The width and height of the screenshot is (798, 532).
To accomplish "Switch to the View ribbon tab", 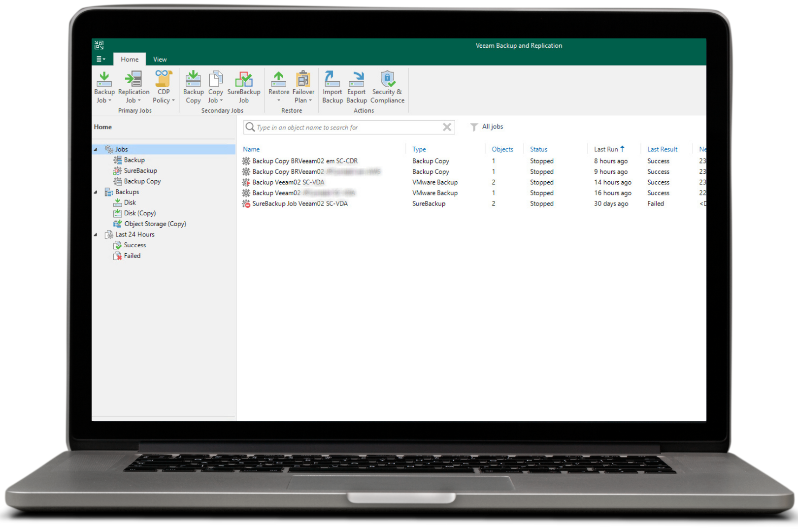I will click(160, 59).
